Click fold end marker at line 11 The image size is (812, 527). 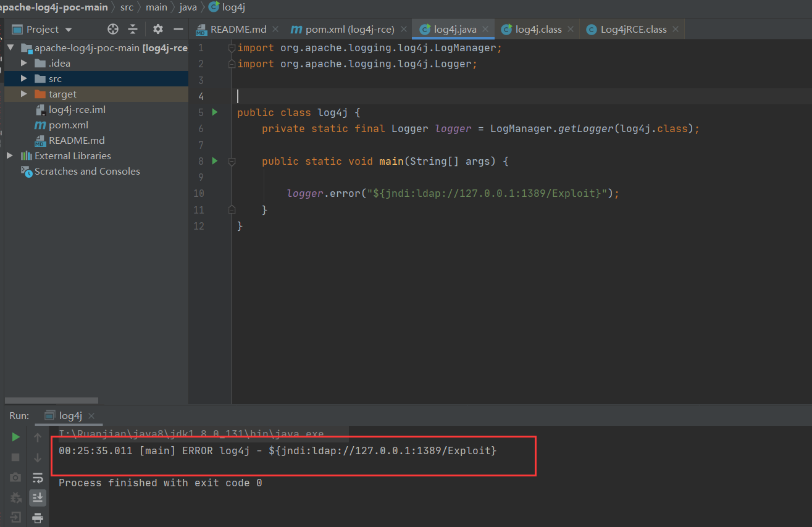[x=232, y=210]
